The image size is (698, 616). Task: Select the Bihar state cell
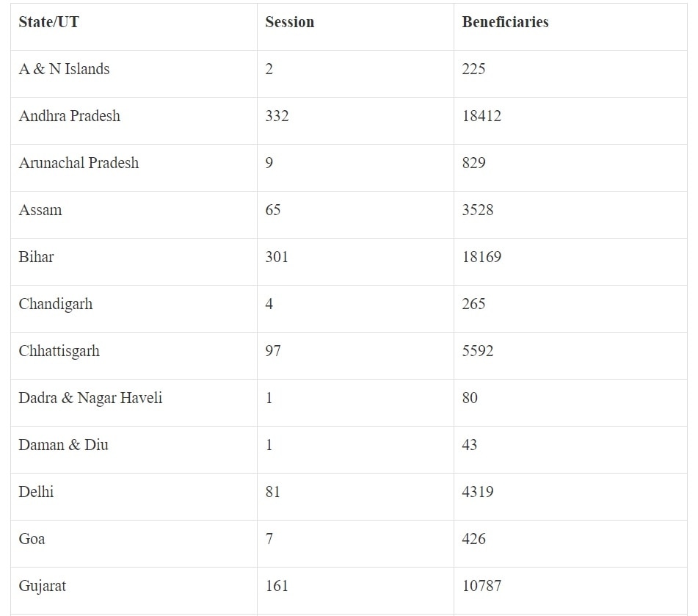(x=36, y=257)
